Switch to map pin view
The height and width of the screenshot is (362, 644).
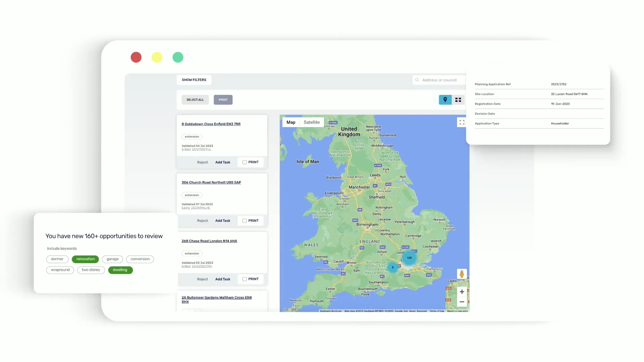[x=445, y=100]
